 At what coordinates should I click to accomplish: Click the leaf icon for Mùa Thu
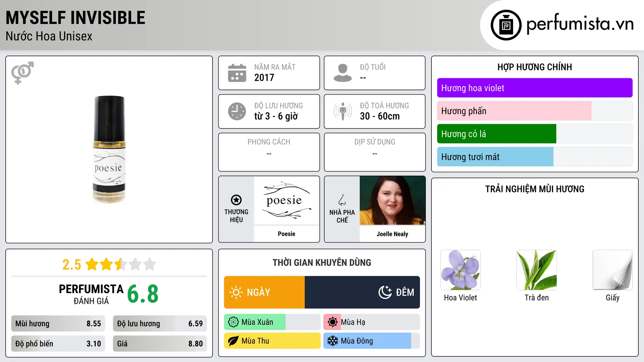233,341
